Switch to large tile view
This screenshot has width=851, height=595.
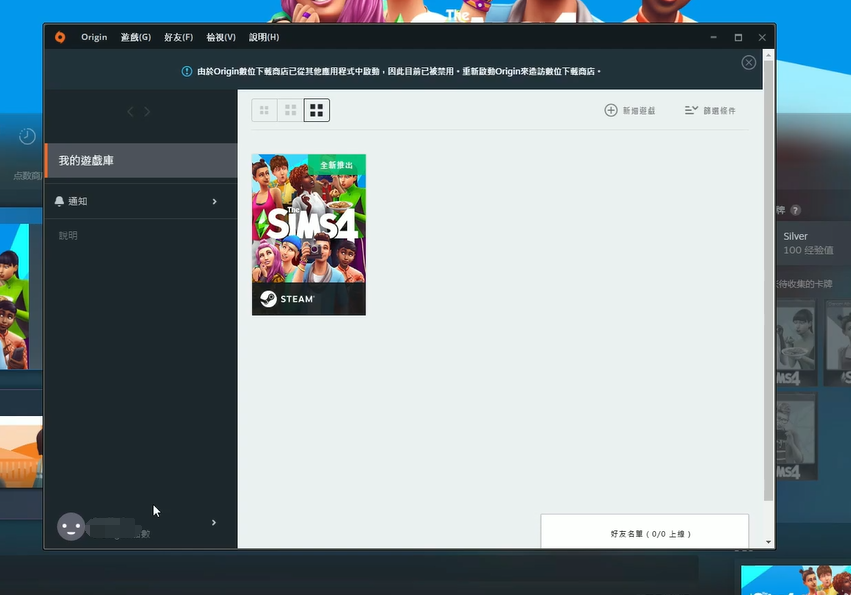[316, 110]
